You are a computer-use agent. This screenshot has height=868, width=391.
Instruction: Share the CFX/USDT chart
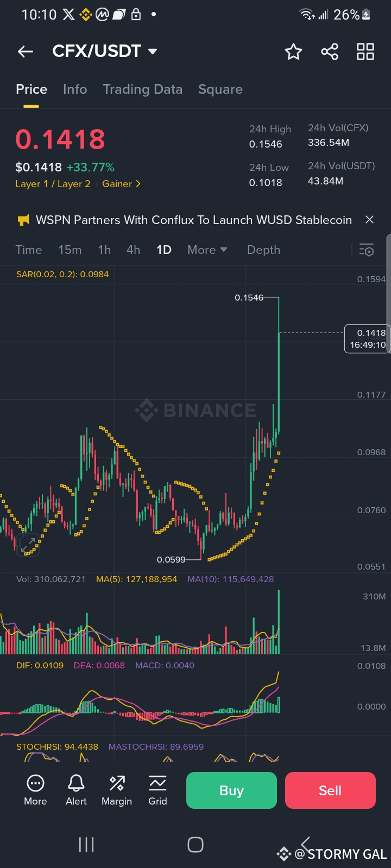[x=330, y=52]
